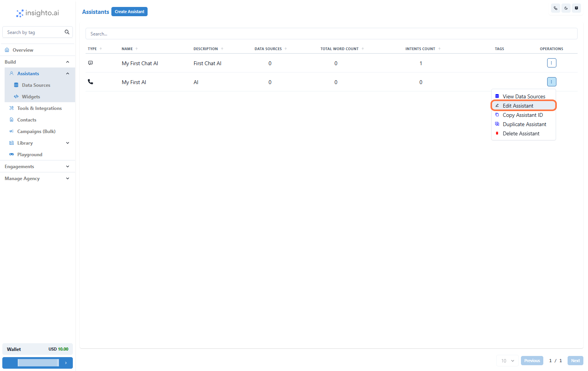This screenshot has height=371, width=588.
Task: Expand the Manage Agency section chevron
Action: (68, 178)
